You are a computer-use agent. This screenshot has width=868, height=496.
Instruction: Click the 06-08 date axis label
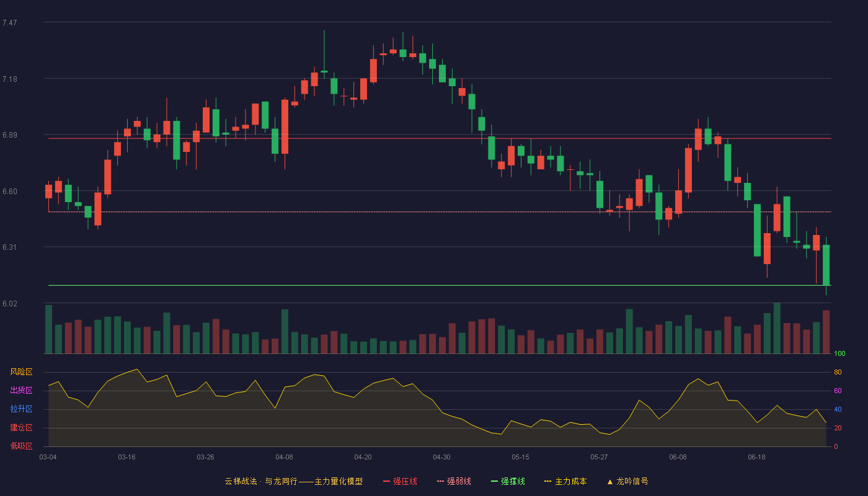678,457
